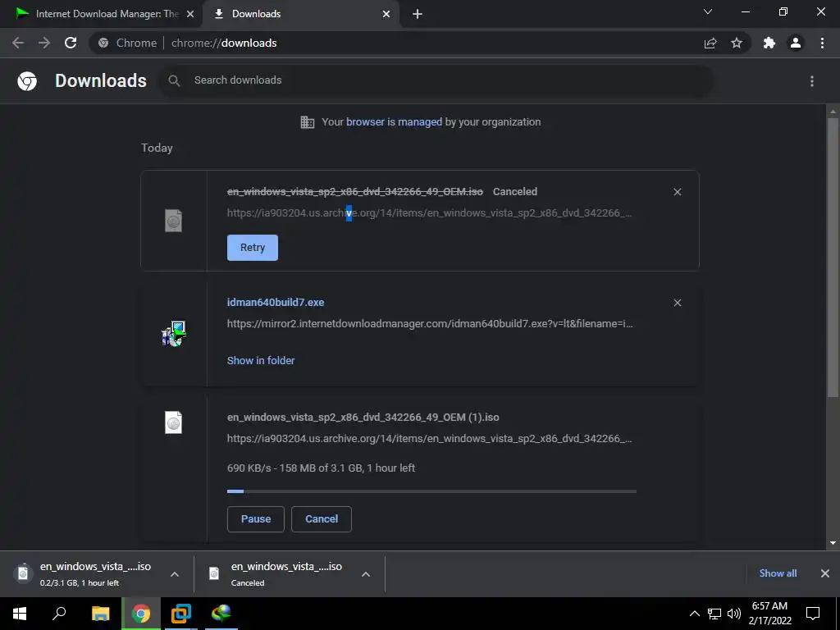Viewport: 840px width, 630px height.
Task: Reload the chrome://downloads page
Action: 71,43
